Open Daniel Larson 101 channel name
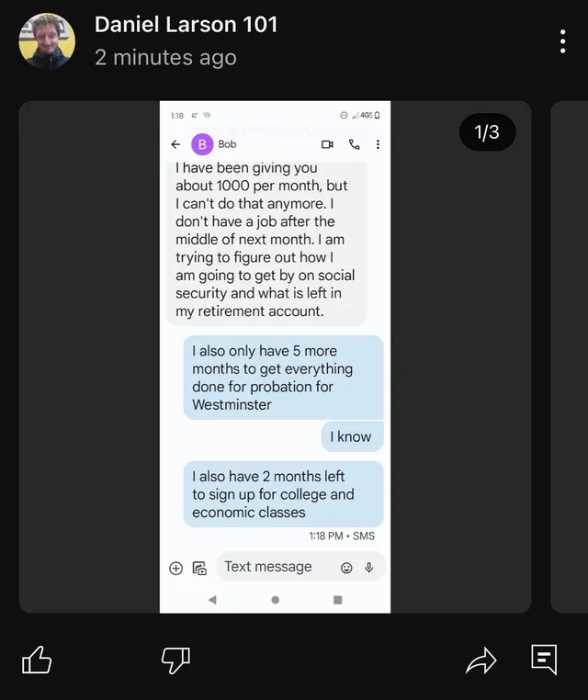588x700 pixels. click(x=186, y=25)
